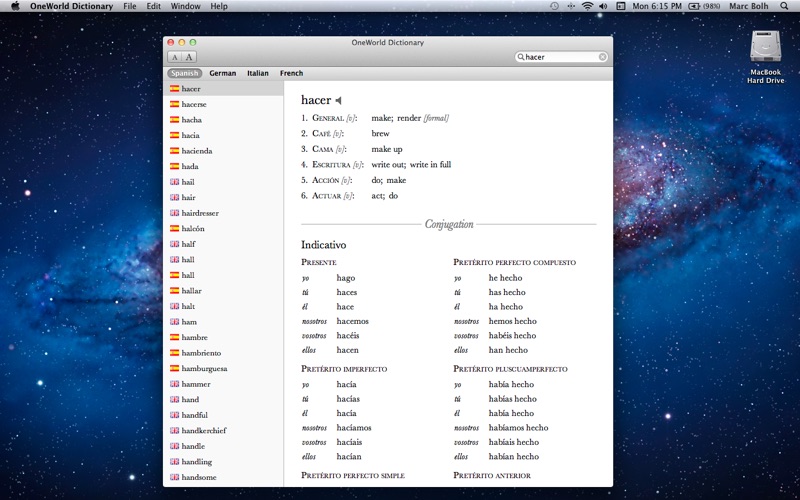The height and width of the screenshot is (500, 800).
Task: Open the Wi-Fi status menu
Action: point(588,6)
